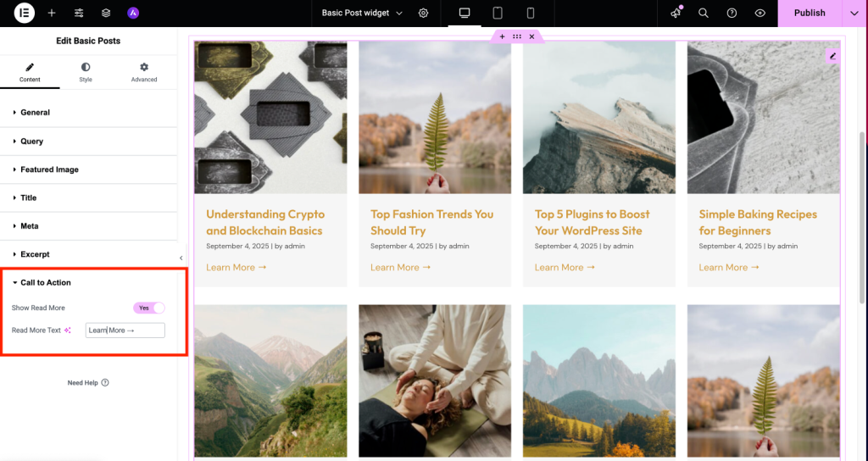Open page settings gear icon
Image resolution: width=868 pixels, height=461 pixels.
[x=424, y=14]
